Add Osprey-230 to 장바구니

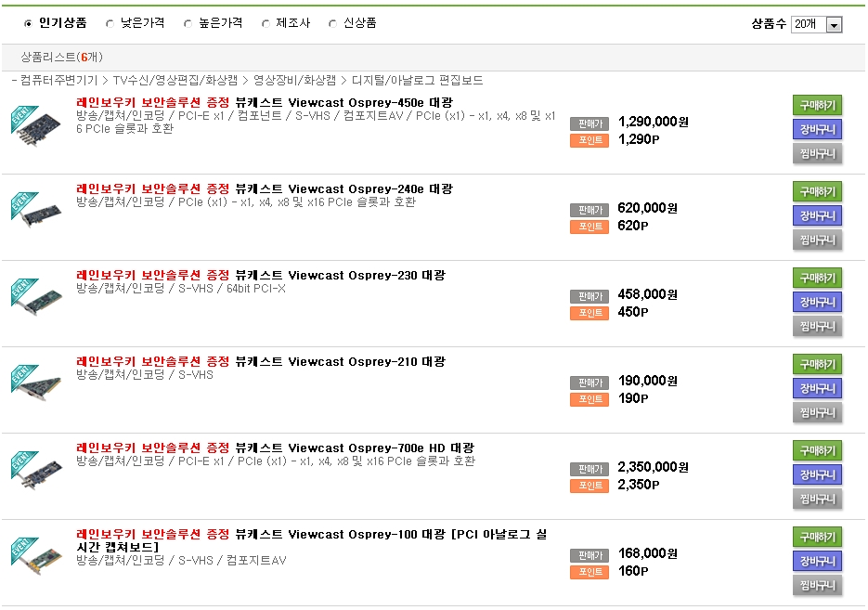click(817, 303)
